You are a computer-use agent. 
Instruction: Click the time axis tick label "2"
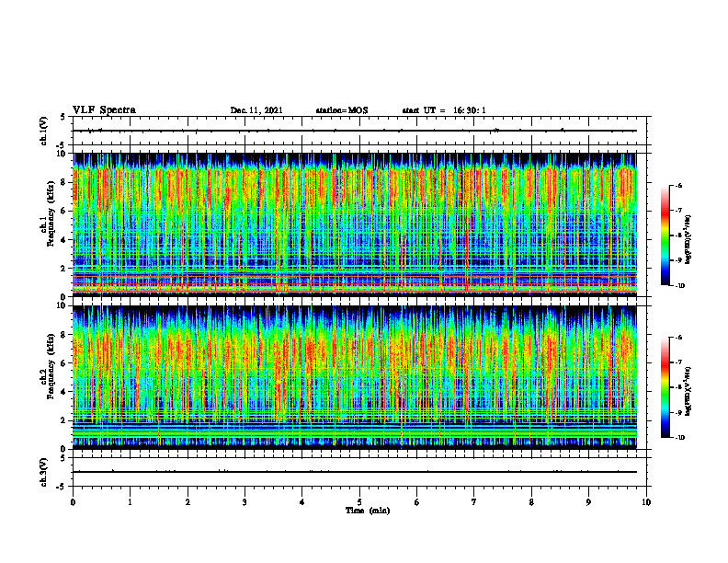(x=188, y=502)
